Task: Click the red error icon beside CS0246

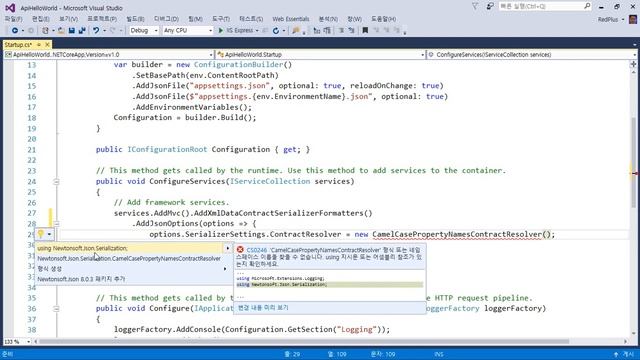Action: point(240,250)
